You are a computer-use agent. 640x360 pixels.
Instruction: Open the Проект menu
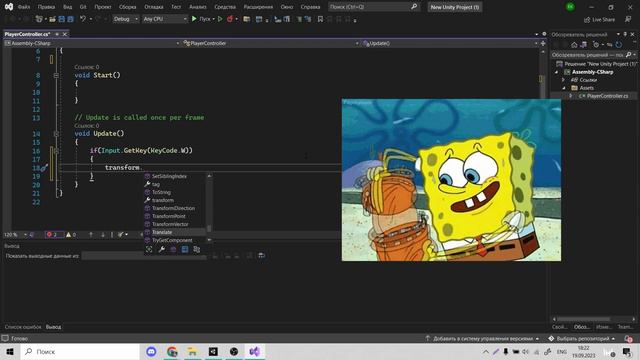coord(102,7)
